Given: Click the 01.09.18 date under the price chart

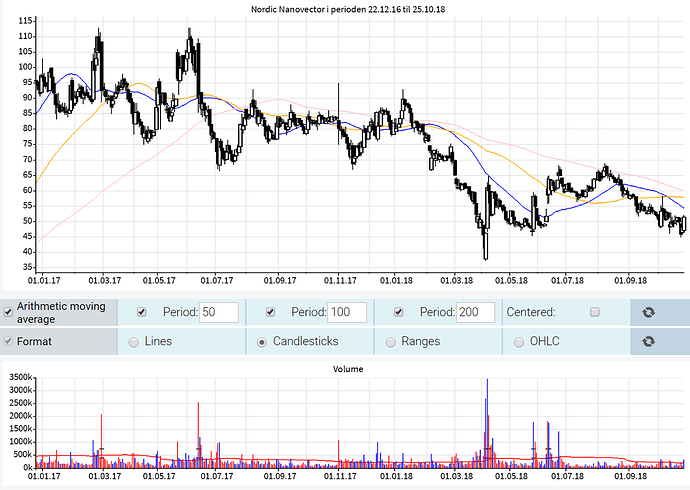Looking at the screenshot, I should [x=630, y=280].
